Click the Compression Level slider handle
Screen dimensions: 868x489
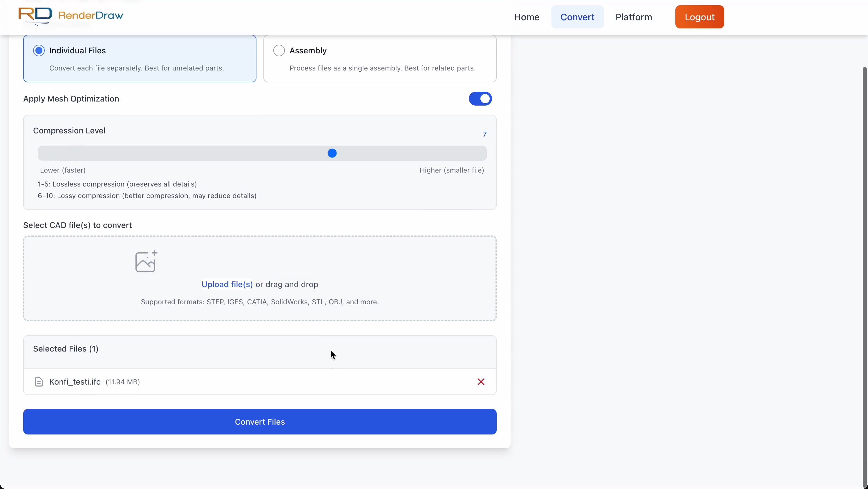[332, 153]
